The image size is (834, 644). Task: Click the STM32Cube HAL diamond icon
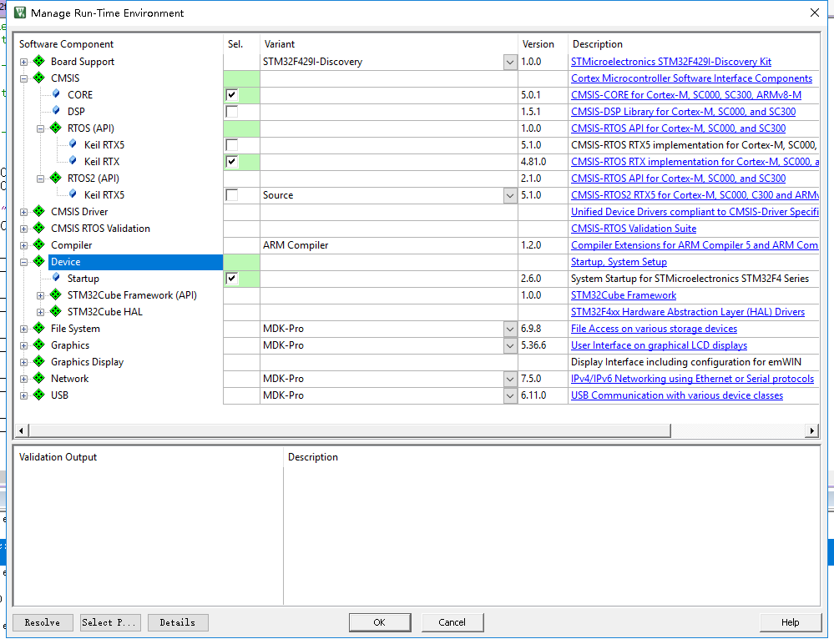55,311
